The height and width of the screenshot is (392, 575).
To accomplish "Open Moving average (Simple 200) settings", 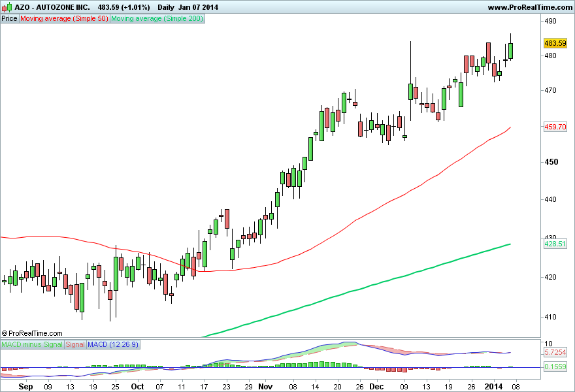I will pyautogui.click(x=157, y=19).
